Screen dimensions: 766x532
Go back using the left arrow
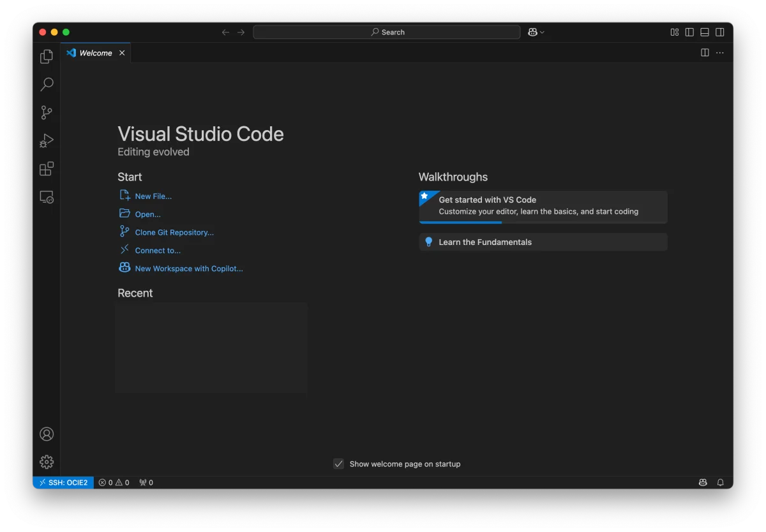(x=225, y=32)
